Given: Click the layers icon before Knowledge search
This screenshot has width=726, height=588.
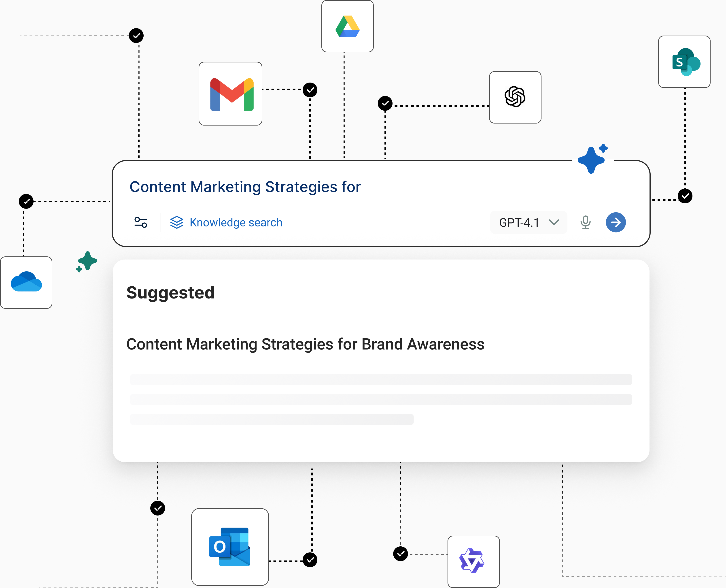Looking at the screenshot, I should (176, 223).
